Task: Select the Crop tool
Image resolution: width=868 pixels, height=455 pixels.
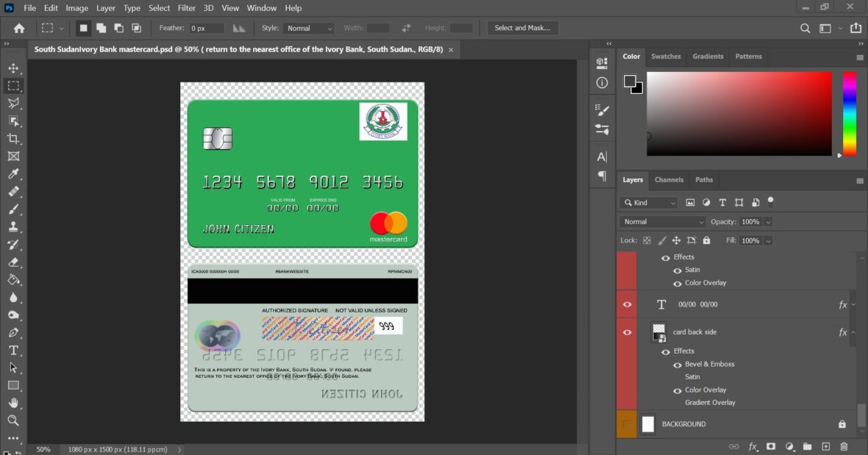Action: coord(13,138)
